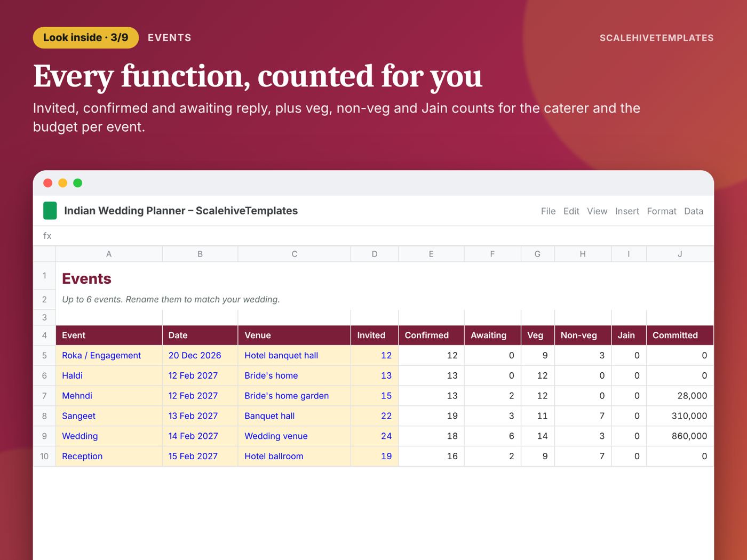Click the '20 Dec 2026' date cell
Viewport: 747px width, 560px height.
pyautogui.click(x=200, y=356)
